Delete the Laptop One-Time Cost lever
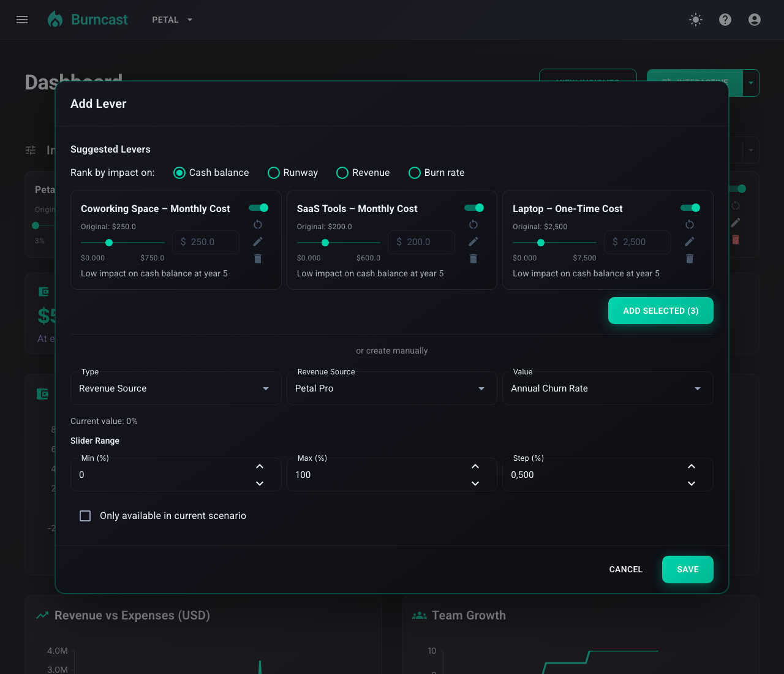 click(690, 259)
